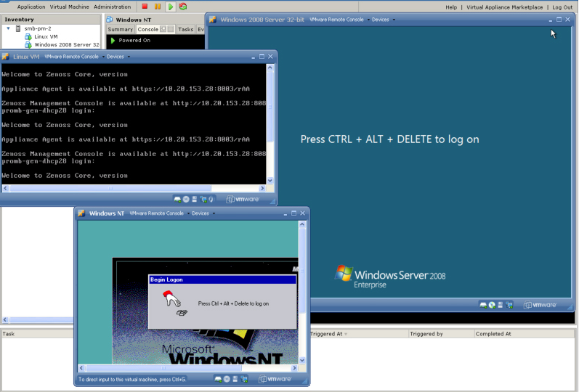The width and height of the screenshot is (579, 392).
Task: Click the horizontal scrollbar thumb in Windows NT console
Action: [163, 368]
